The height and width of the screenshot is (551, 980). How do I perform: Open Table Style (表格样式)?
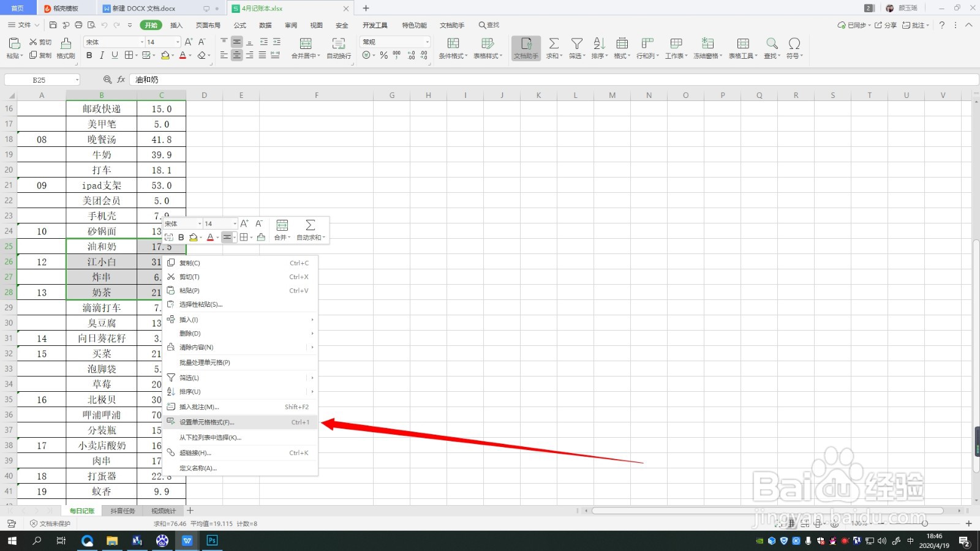[x=488, y=48]
